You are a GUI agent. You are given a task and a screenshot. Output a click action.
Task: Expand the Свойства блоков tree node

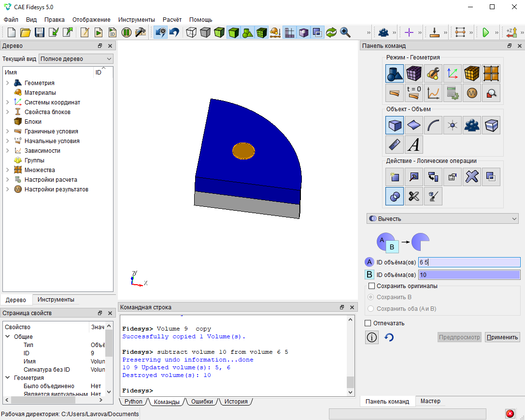coord(7,112)
